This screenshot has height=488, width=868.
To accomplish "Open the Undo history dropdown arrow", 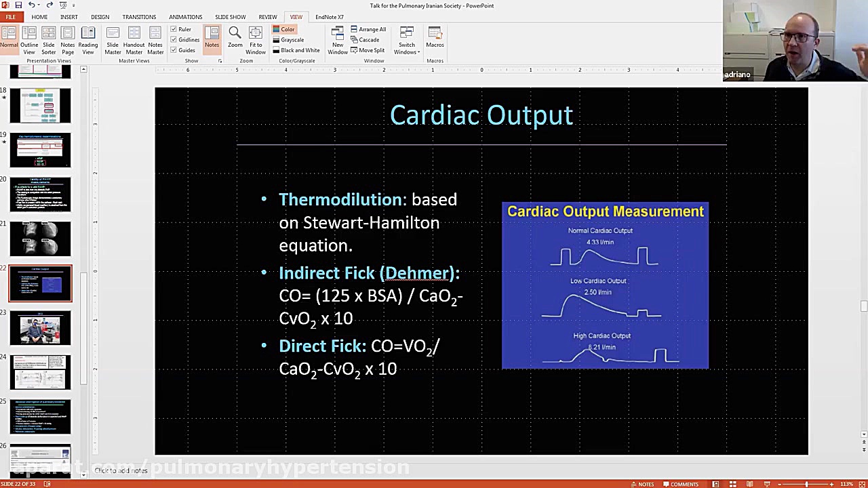I will click(38, 5).
